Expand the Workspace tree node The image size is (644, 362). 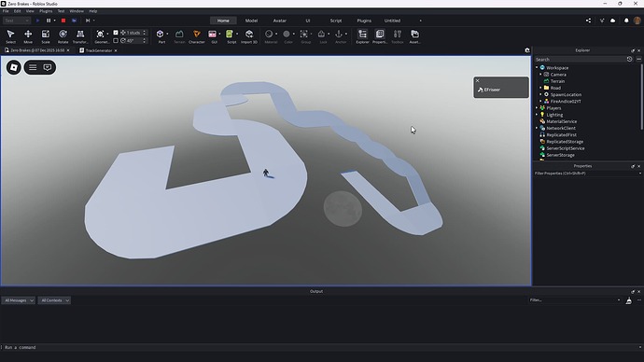537,68
